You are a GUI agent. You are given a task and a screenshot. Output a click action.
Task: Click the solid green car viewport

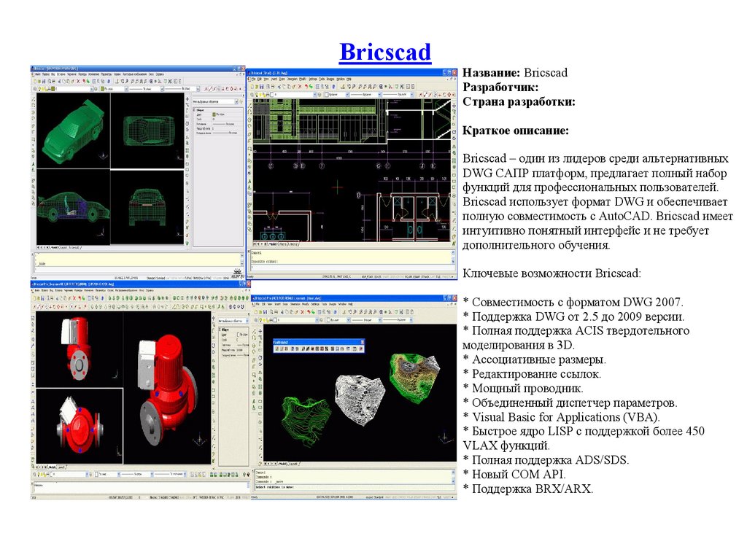74,131
